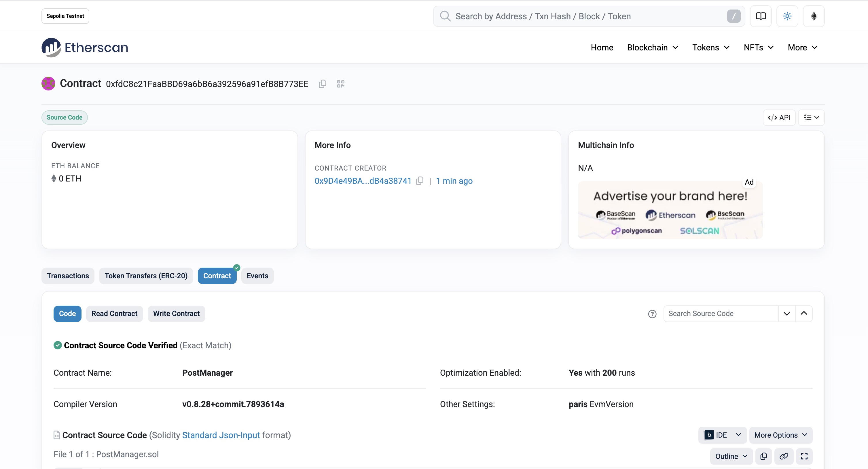The image size is (868, 469).
Task: Copy permalink of source code
Action: tap(784, 456)
